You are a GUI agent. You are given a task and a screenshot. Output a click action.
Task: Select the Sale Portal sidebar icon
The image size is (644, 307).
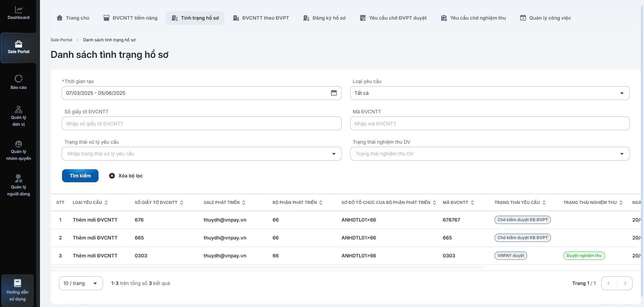click(x=19, y=47)
